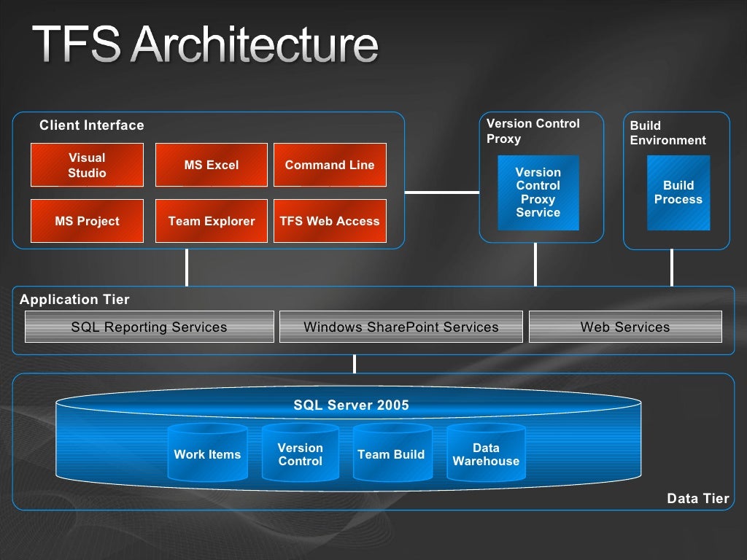Select the MS Excel box
The image size is (747, 560).
tap(211, 165)
